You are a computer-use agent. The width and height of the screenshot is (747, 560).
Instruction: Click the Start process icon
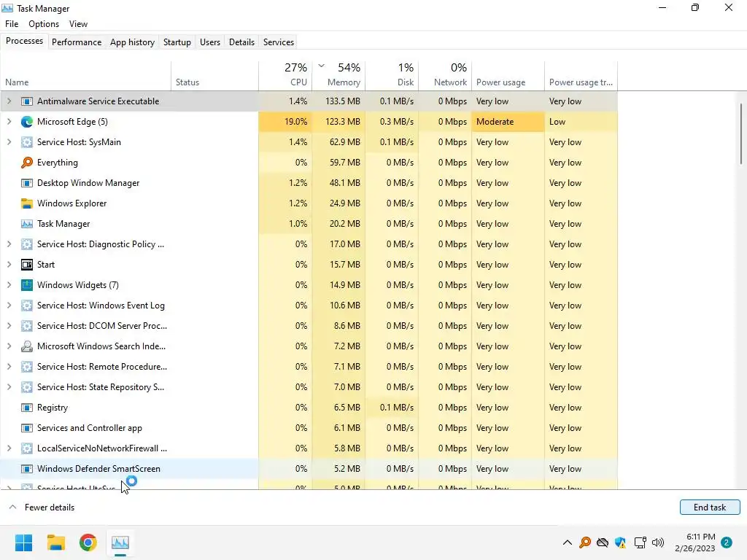point(27,265)
